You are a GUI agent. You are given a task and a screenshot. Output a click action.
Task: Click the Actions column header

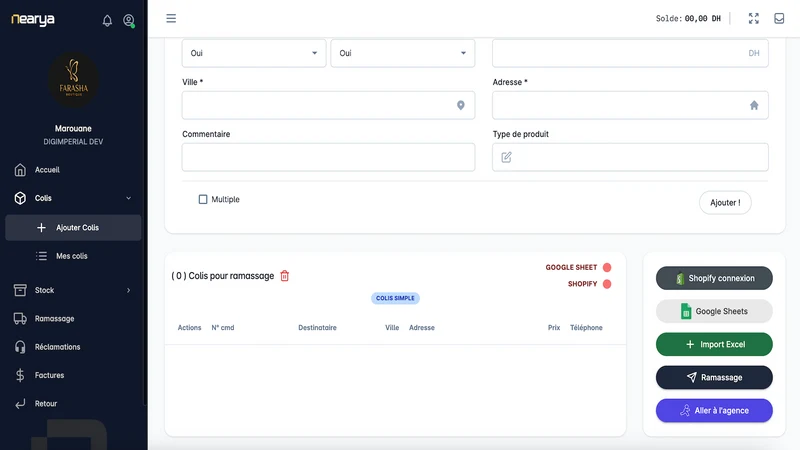coord(189,328)
